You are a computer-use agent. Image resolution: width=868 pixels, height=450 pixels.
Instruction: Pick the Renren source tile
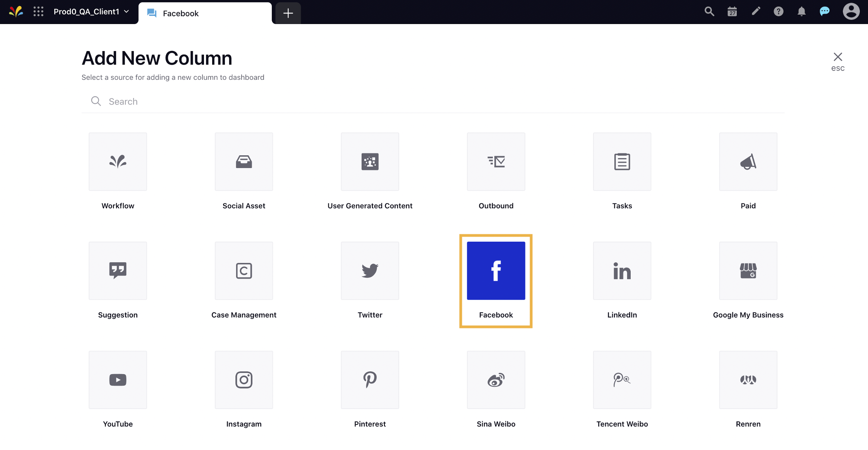click(748, 380)
